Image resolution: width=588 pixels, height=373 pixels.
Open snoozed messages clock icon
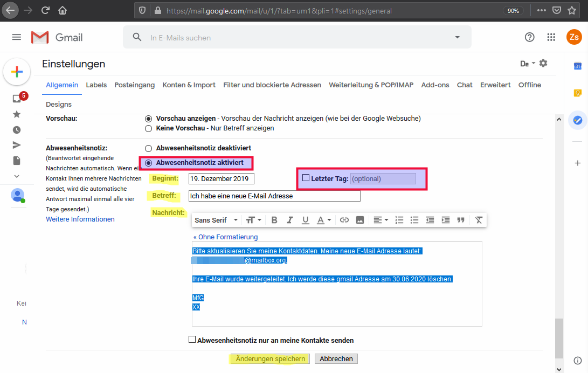coord(17,130)
